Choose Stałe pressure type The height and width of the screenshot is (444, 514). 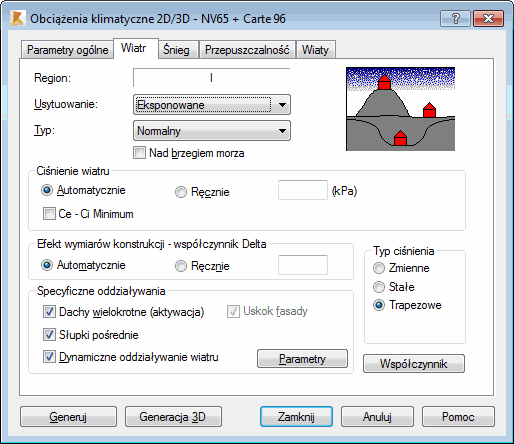379,287
